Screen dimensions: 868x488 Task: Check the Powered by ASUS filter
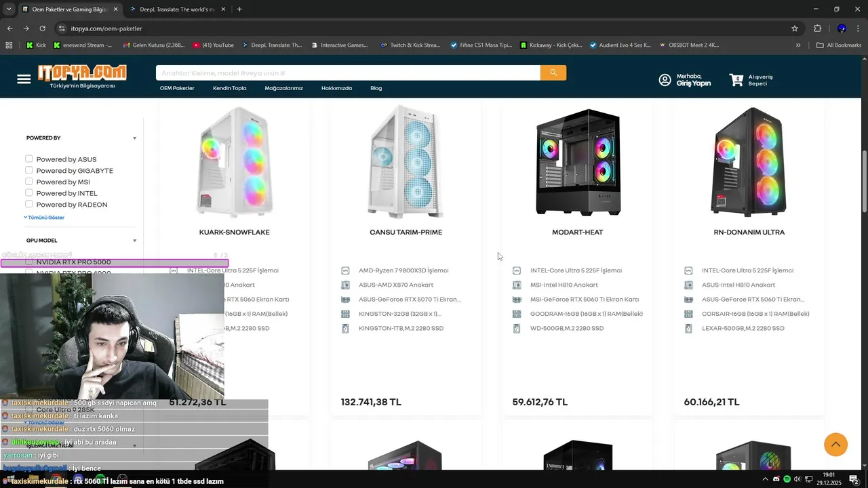coord(29,159)
